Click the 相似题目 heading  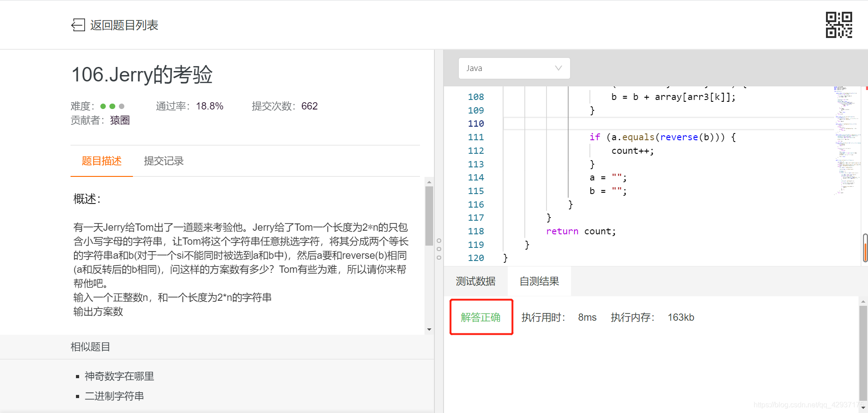(90, 347)
